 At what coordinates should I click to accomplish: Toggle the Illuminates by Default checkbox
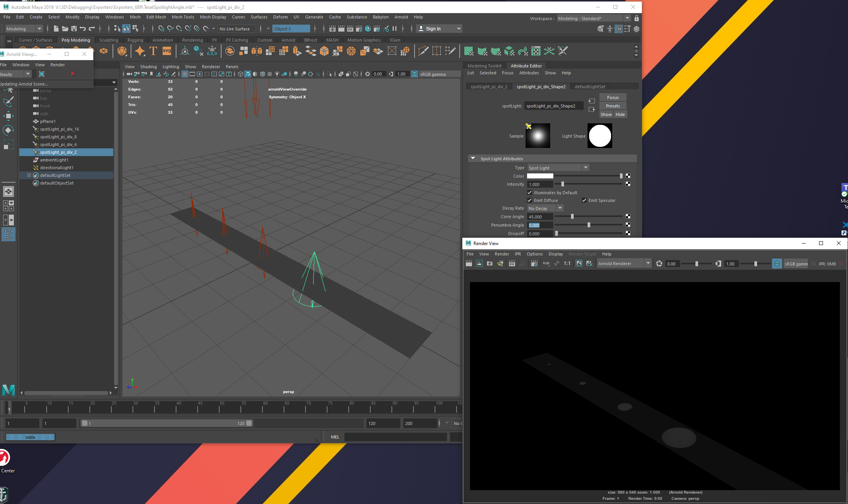(529, 193)
